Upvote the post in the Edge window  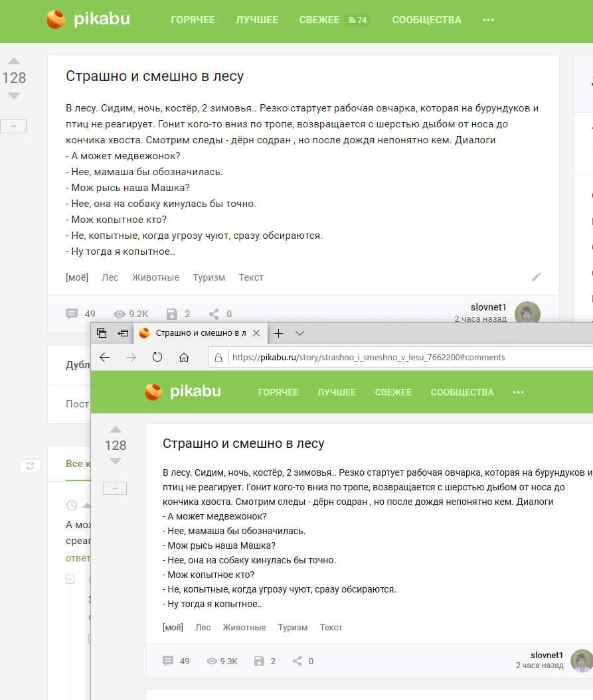pos(116,429)
